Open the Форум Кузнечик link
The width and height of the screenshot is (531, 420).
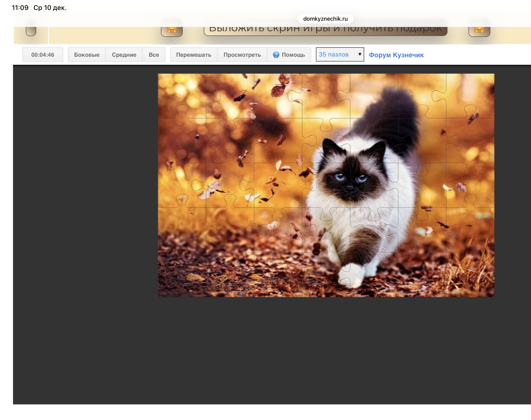click(396, 55)
